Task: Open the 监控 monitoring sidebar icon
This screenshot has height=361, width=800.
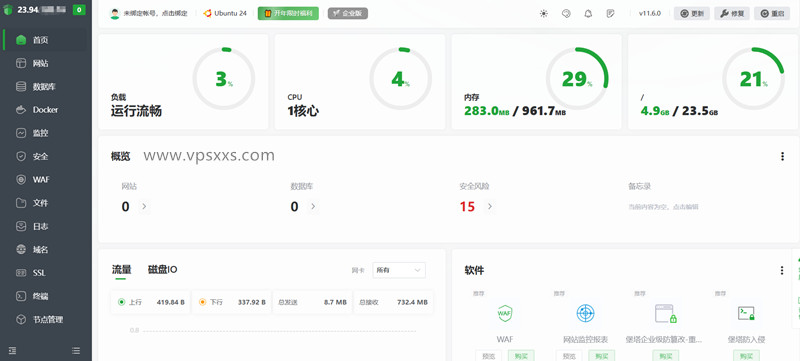Action: click(21, 133)
